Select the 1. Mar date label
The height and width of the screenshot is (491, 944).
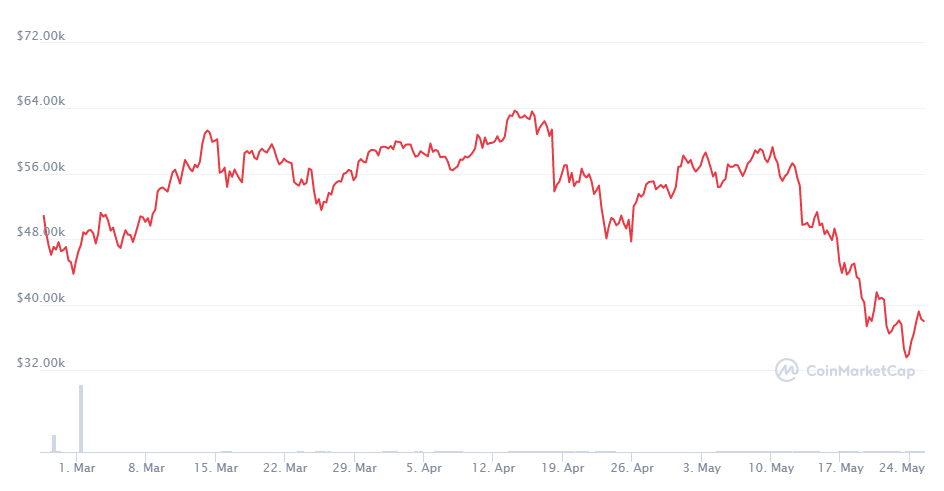pos(77,467)
